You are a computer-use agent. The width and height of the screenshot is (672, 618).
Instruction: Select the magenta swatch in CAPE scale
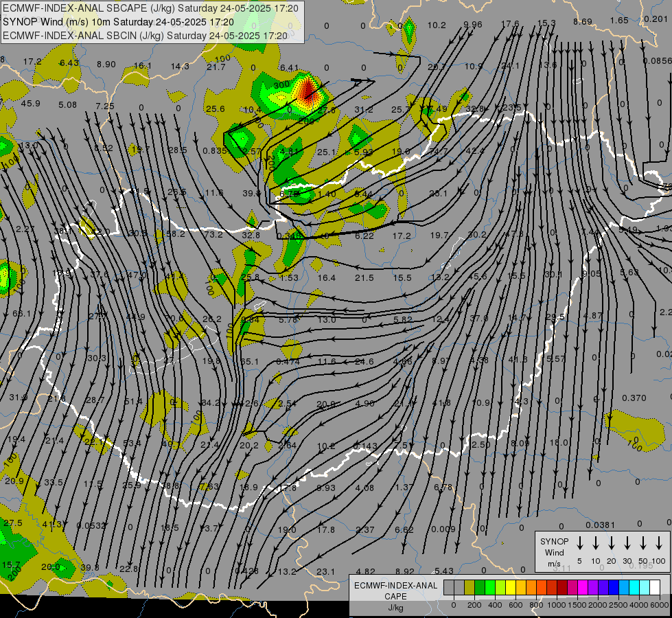[x=583, y=588]
